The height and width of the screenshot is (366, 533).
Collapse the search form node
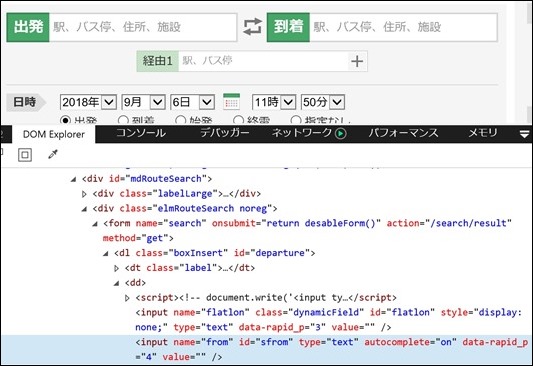click(x=95, y=224)
